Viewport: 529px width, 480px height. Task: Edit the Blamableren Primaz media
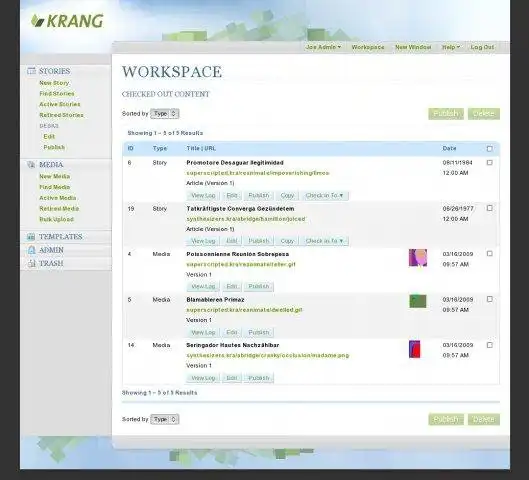[x=232, y=333]
